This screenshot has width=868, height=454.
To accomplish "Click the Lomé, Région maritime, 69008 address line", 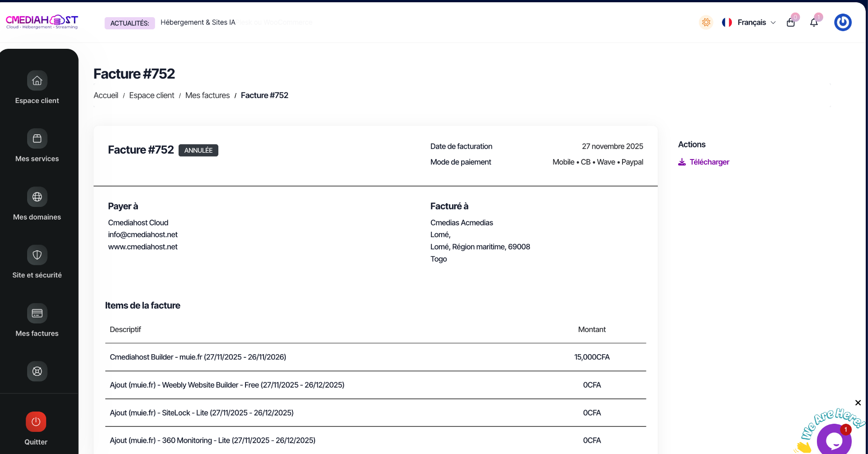I will point(480,247).
